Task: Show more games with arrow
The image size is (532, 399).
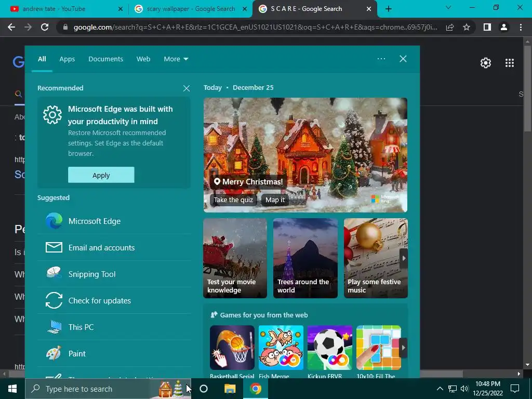Action: click(403, 348)
